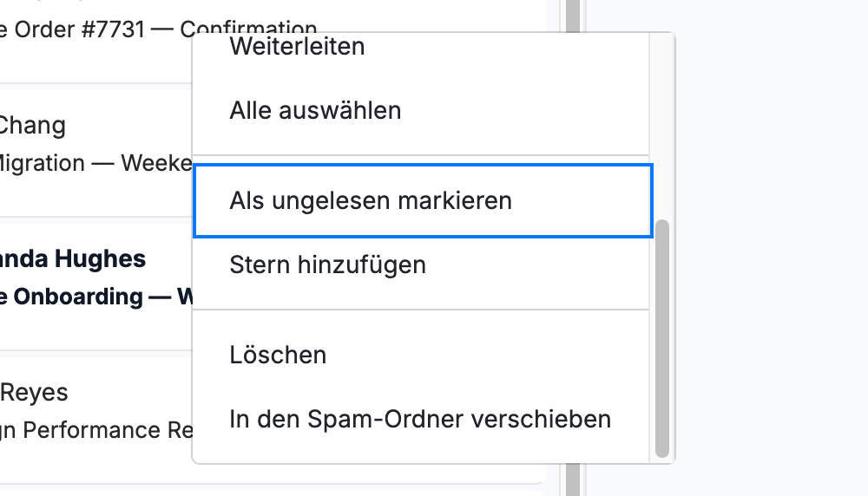Open the bold Onboarding subject line
Image resolution: width=868 pixels, height=496 pixels.
click(95, 297)
